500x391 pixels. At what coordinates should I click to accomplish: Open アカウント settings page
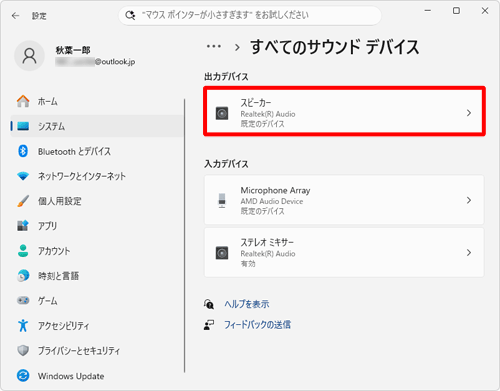tap(97, 251)
